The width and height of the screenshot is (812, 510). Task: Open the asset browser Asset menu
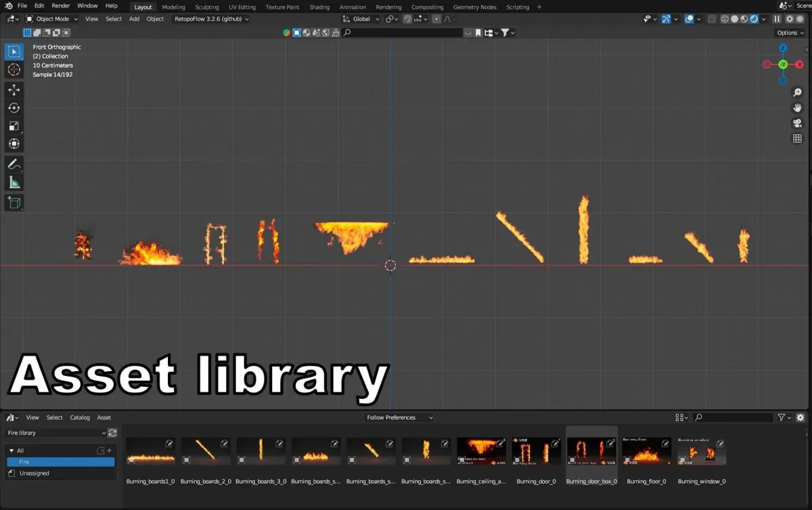click(x=104, y=418)
